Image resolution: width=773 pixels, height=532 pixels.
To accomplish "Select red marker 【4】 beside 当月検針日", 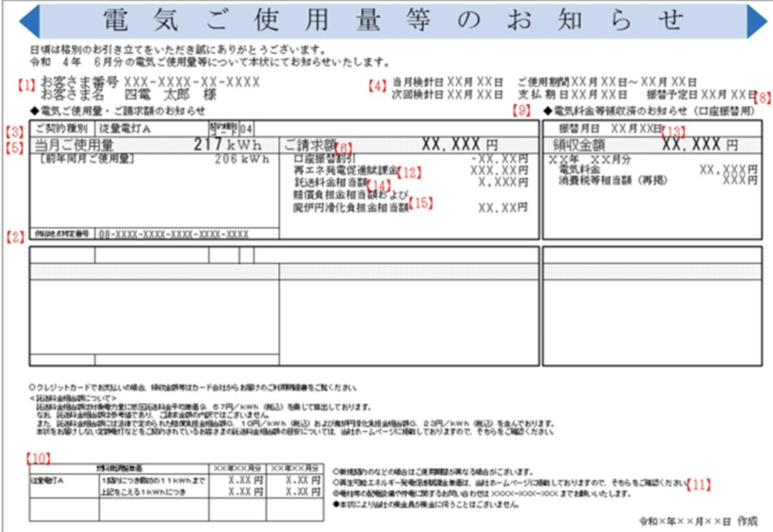I will point(377,86).
